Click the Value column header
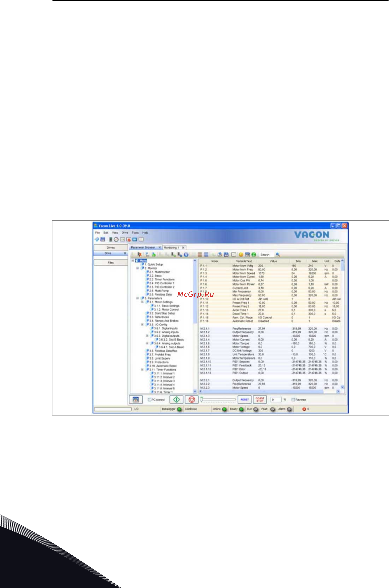389x588 pixels. tap(273, 261)
